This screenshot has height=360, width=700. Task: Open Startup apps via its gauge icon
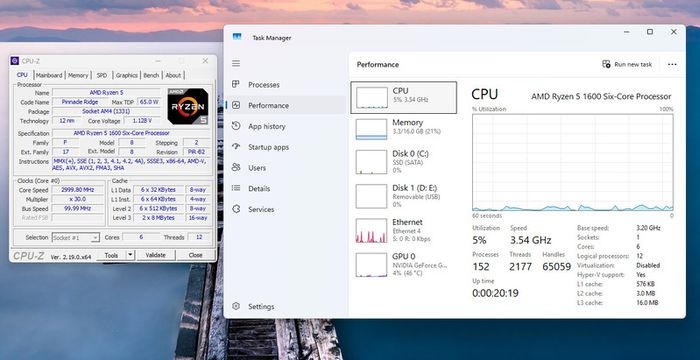click(x=236, y=147)
